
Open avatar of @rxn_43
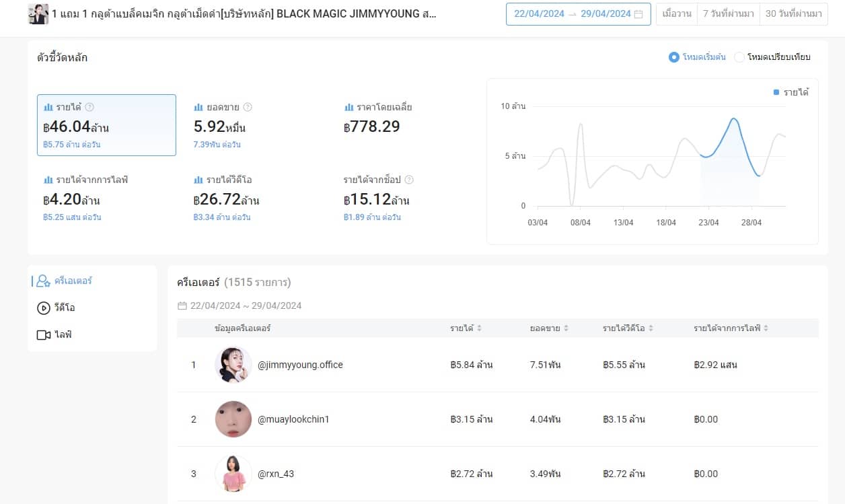[233, 474]
